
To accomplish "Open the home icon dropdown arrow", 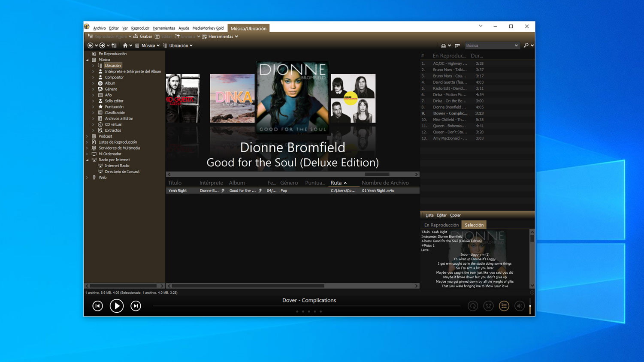I will click(x=131, y=45).
